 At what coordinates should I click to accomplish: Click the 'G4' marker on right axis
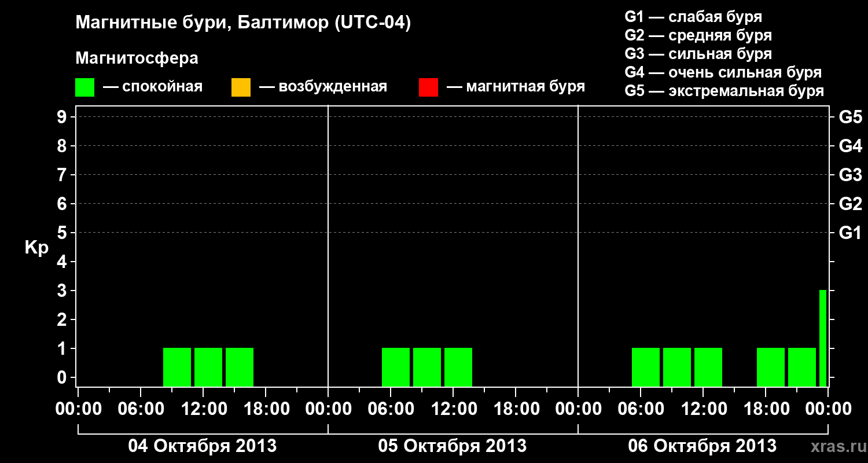click(850, 146)
